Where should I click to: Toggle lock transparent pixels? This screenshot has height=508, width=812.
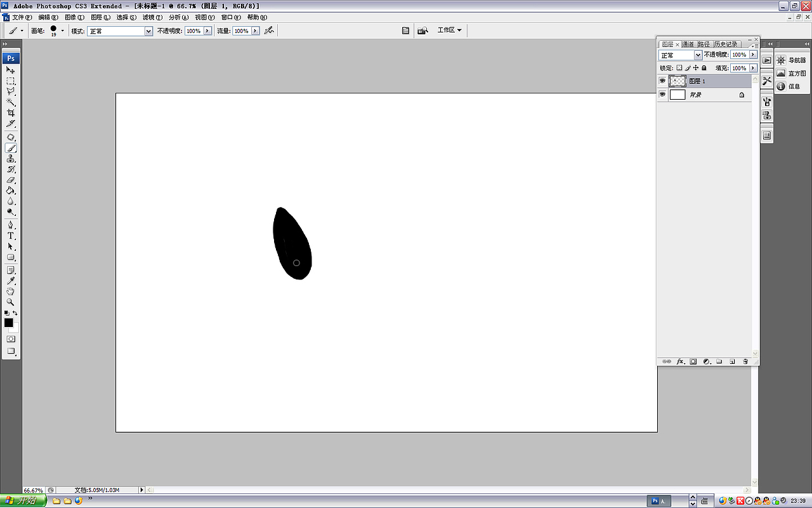pos(679,68)
